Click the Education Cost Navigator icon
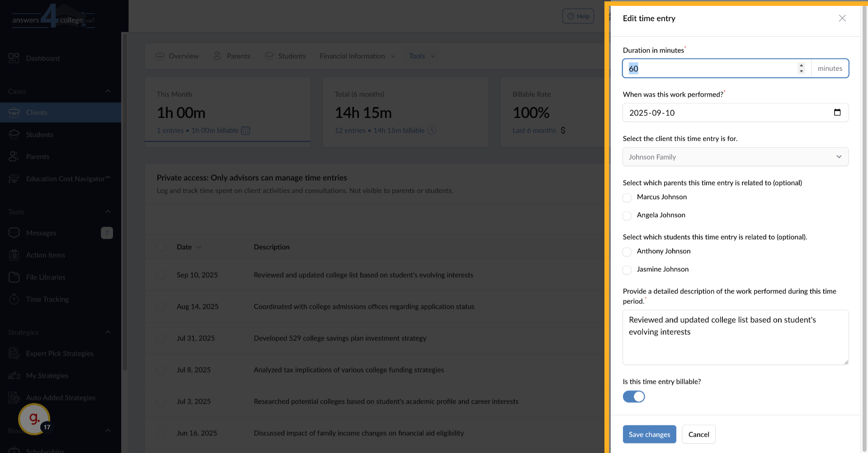The width and height of the screenshot is (868, 453). 14,179
